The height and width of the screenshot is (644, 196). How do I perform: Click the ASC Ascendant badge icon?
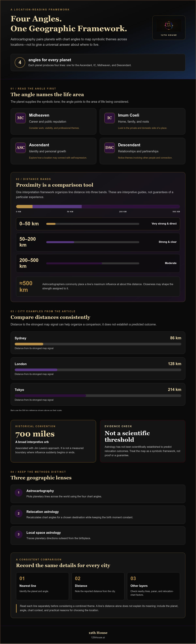[21, 148]
